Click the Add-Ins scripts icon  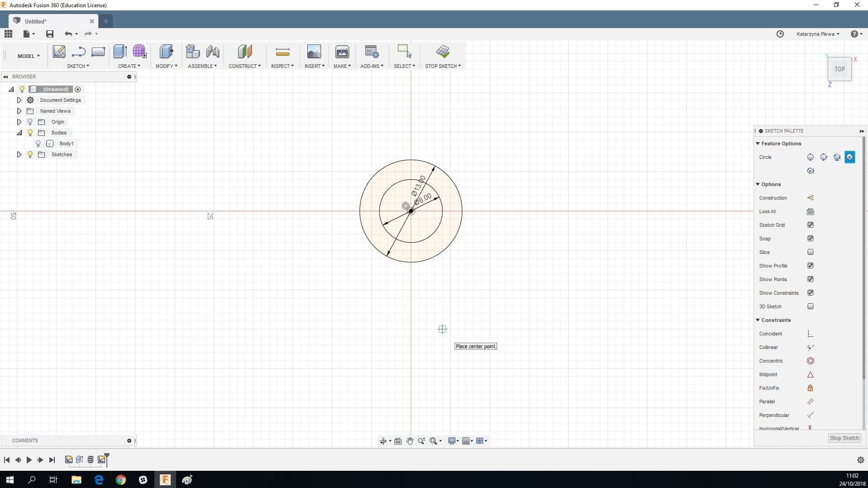click(x=372, y=52)
